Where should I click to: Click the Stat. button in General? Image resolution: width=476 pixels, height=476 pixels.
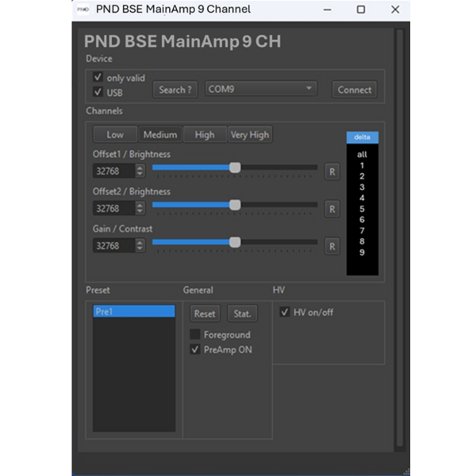coord(242,314)
